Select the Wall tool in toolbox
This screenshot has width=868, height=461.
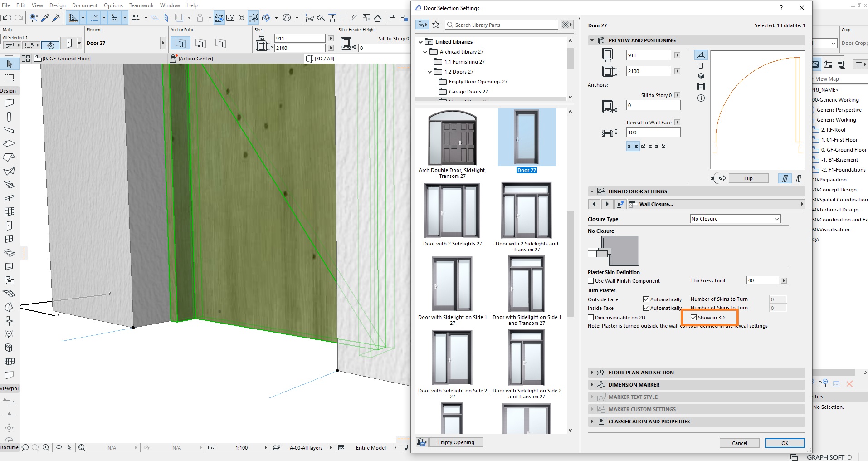9,103
